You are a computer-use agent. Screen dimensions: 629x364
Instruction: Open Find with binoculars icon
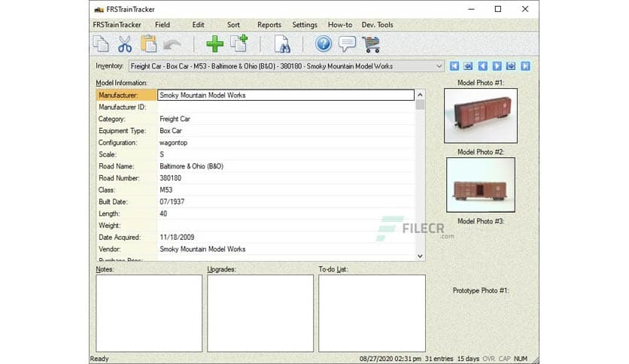(x=282, y=44)
